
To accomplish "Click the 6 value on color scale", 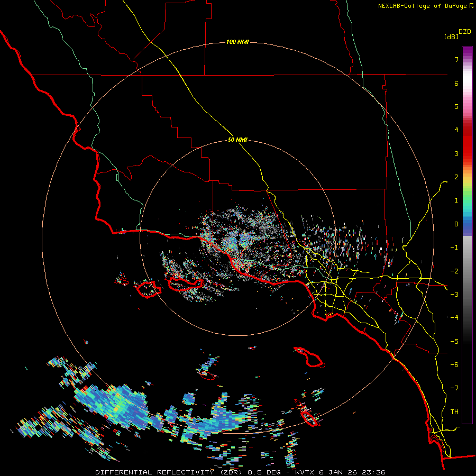I will point(456,83).
